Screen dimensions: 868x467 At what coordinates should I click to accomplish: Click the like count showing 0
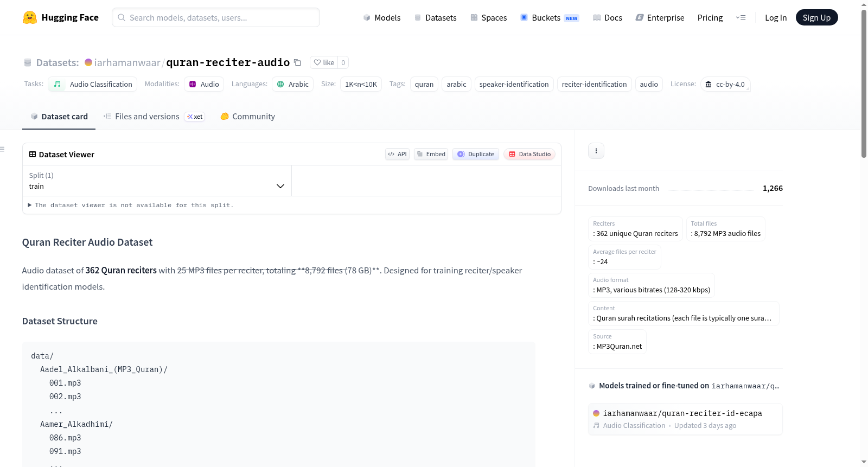(x=343, y=62)
